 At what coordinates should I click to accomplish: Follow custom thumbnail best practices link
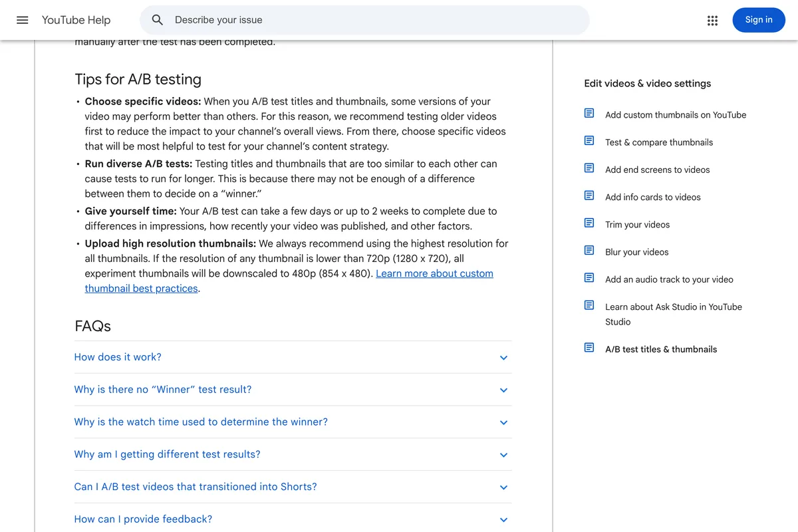coord(289,281)
